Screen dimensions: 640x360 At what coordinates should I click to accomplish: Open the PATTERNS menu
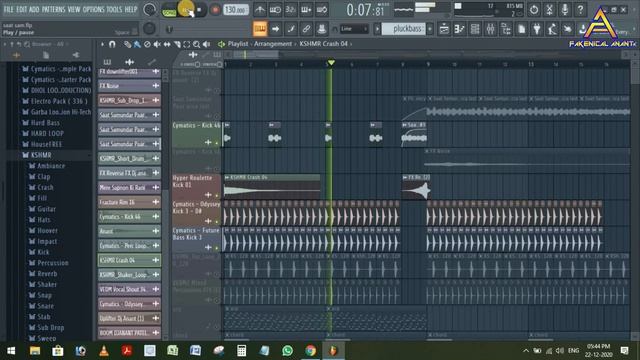tap(53, 9)
